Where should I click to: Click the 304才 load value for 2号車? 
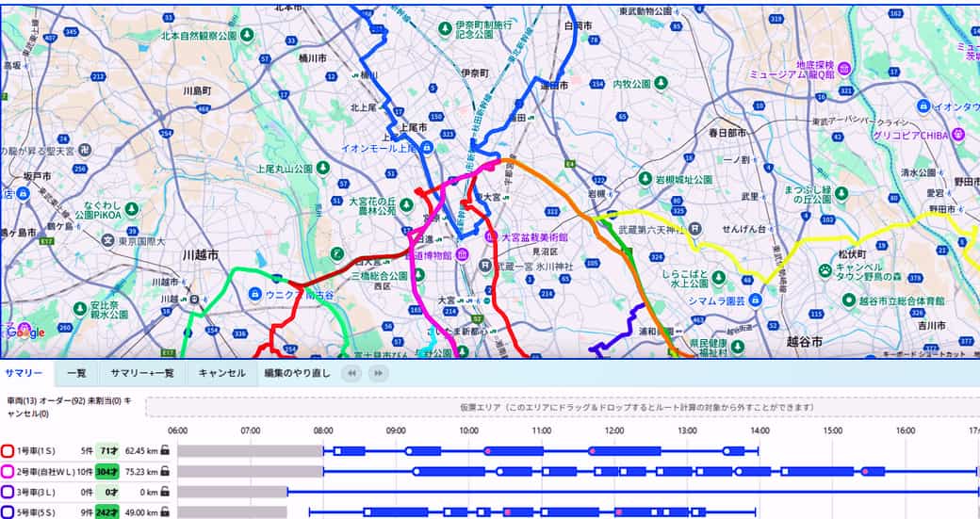point(106,472)
